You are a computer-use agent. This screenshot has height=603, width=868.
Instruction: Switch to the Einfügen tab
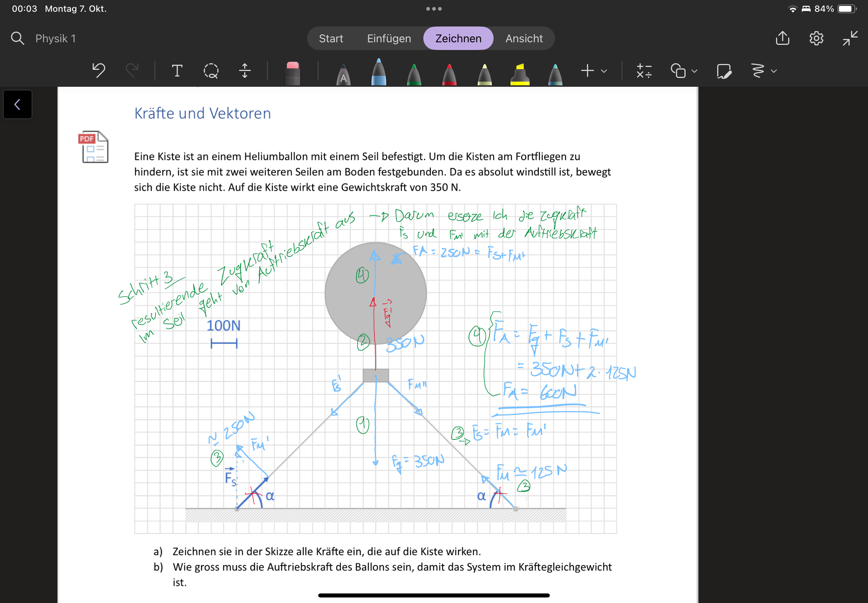pyautogui.click(x=389, y=38)
